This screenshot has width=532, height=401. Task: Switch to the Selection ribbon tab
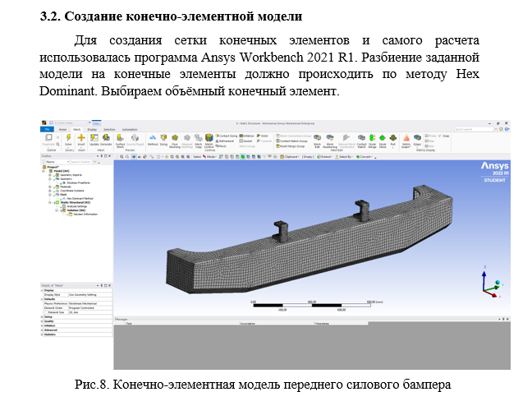tap(109, 129)
